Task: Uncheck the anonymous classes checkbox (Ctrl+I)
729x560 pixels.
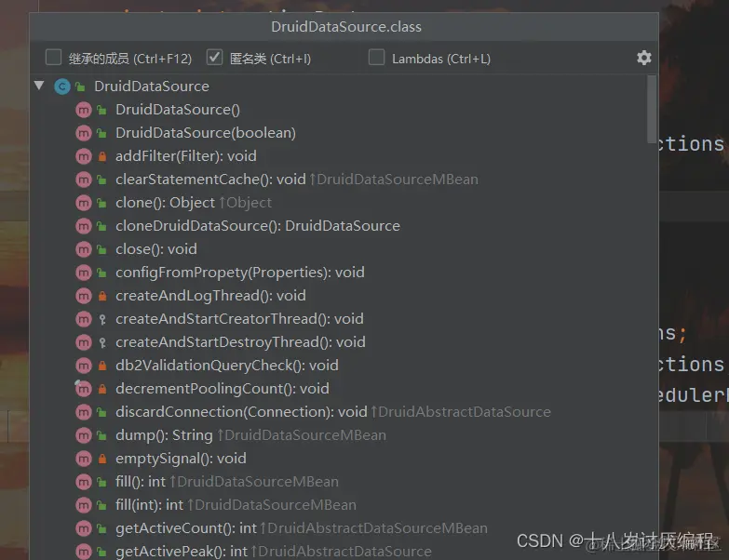Action: 214,58
